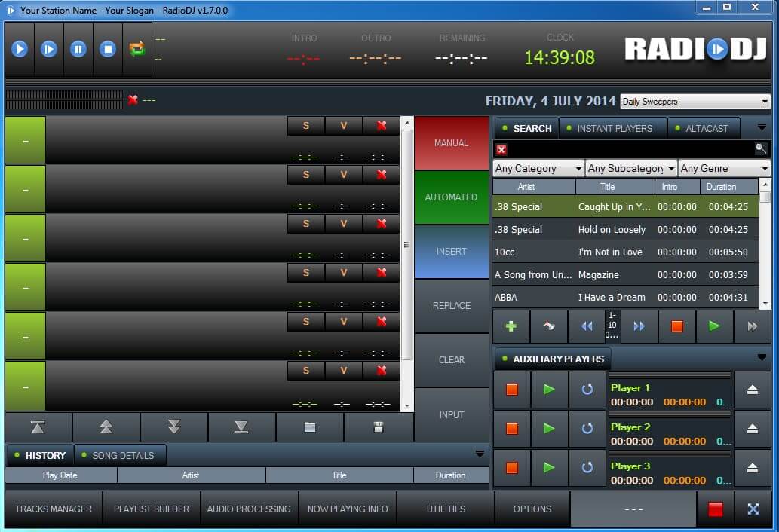
Task: Clear search text with red X
Action: (501, 150)
